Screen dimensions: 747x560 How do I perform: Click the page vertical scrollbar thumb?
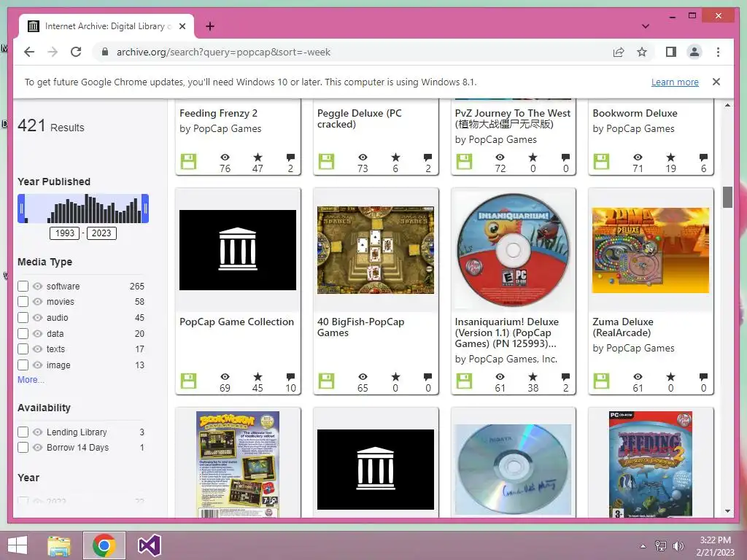pyautogui.click(x=727, y=197)
